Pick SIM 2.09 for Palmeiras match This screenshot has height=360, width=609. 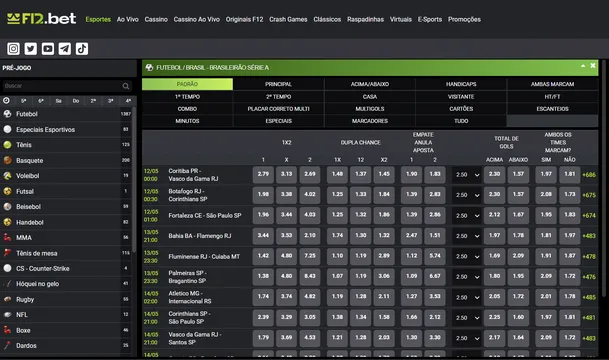pos(546,276)
